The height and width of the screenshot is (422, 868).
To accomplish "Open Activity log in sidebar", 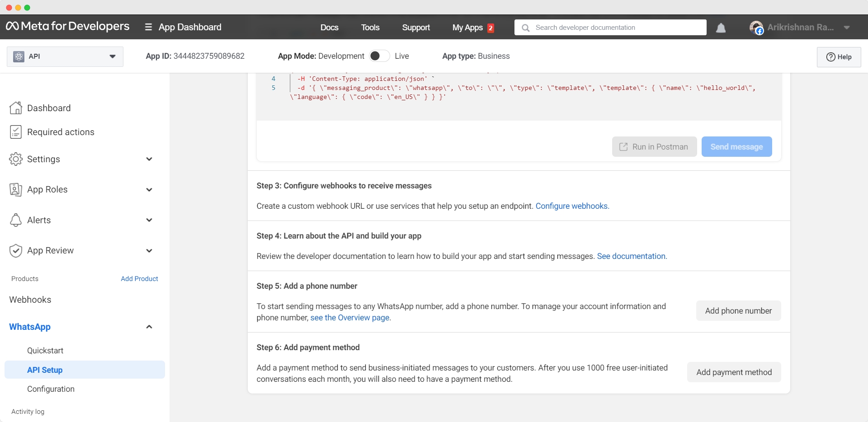I will point(28,412).
